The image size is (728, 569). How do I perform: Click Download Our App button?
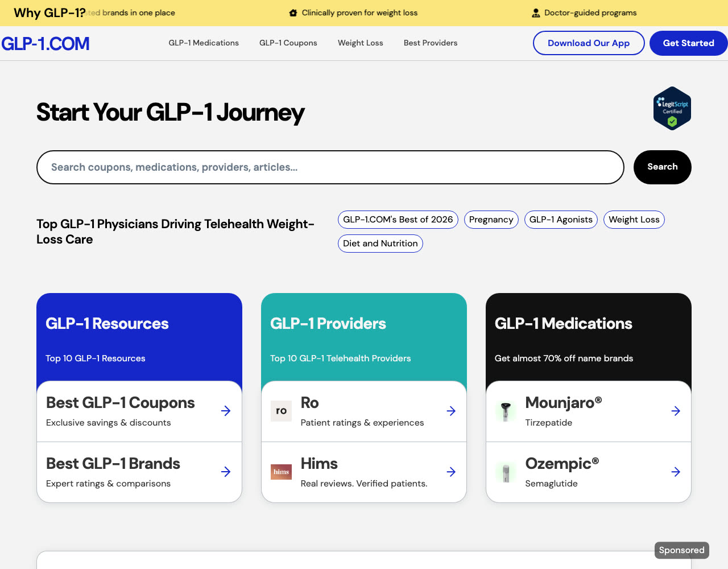pyautogui.click(x=589, y=43)
